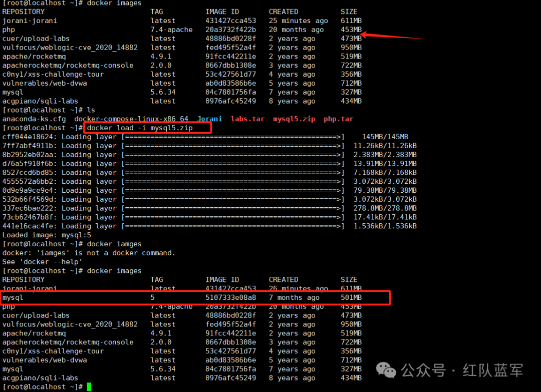541x392 pixels.
Task: Click the mistyped 'docker iamges' command
Action: [114, 244]
